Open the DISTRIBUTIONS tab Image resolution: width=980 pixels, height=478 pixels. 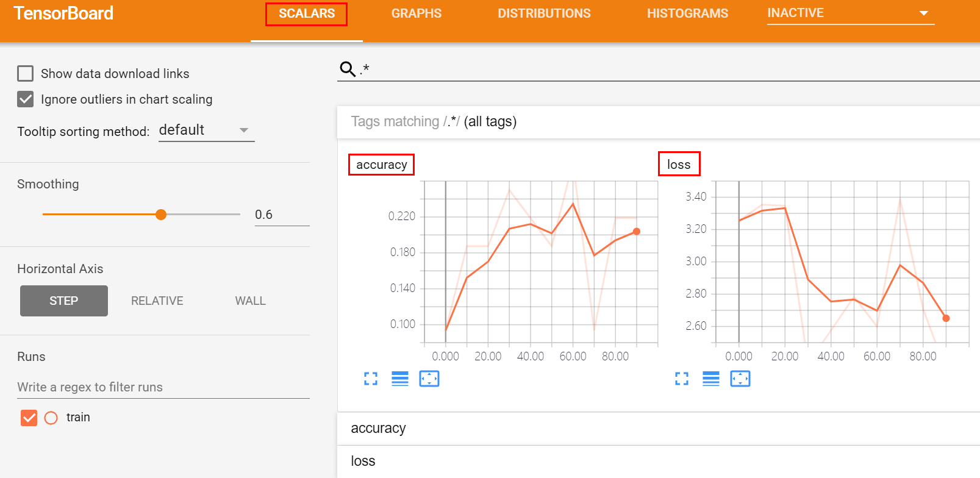544,13
